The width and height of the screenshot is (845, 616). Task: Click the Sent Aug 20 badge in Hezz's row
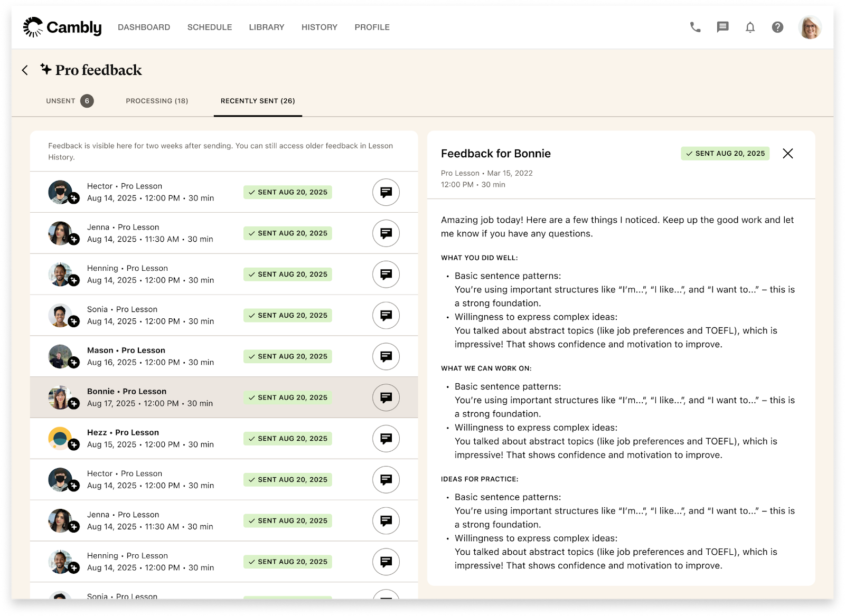[x=288, y=439]
